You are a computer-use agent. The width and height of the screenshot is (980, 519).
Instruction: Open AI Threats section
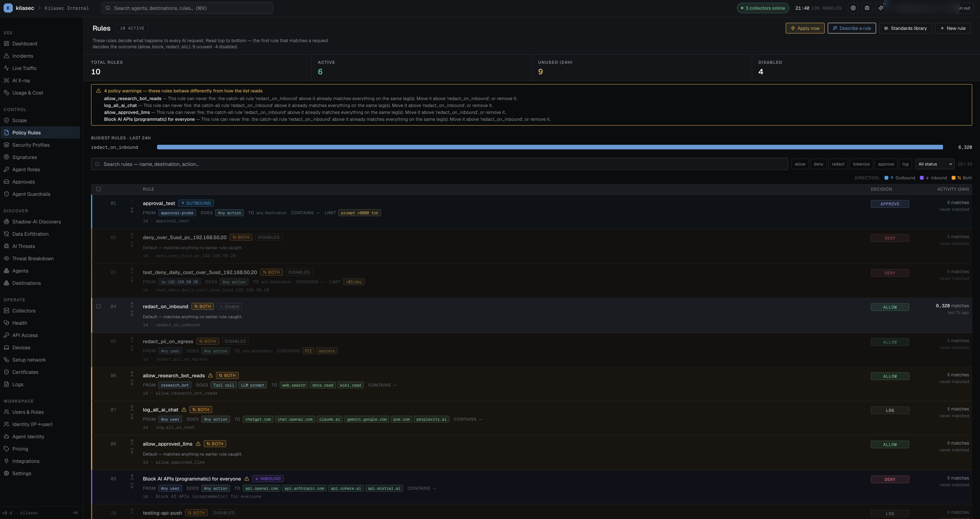click(x=40, y=246)
